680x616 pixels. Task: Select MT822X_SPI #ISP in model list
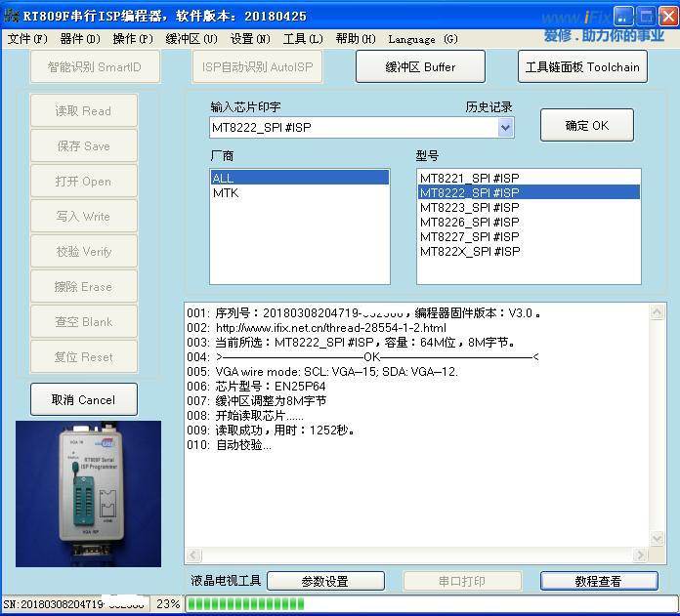(529, 252)
